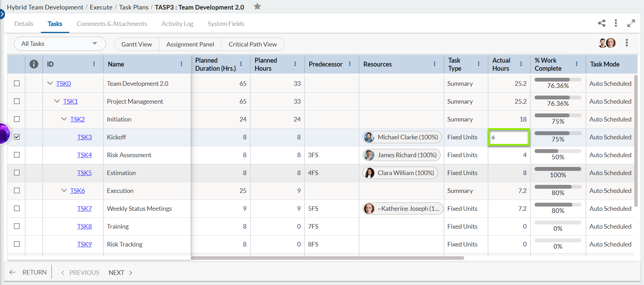Click Michael Clarke's avatar in Kickoff row
This screenshot has height=285, width=644.
point(369,137)
